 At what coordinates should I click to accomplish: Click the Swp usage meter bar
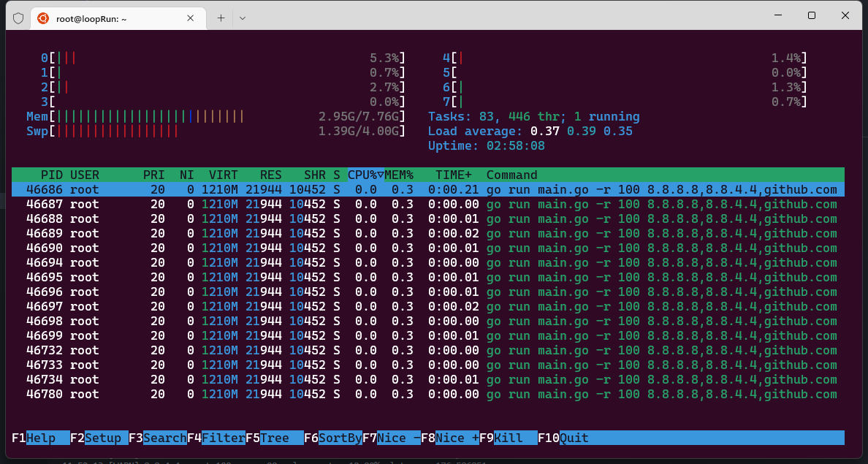click(216, 132)
